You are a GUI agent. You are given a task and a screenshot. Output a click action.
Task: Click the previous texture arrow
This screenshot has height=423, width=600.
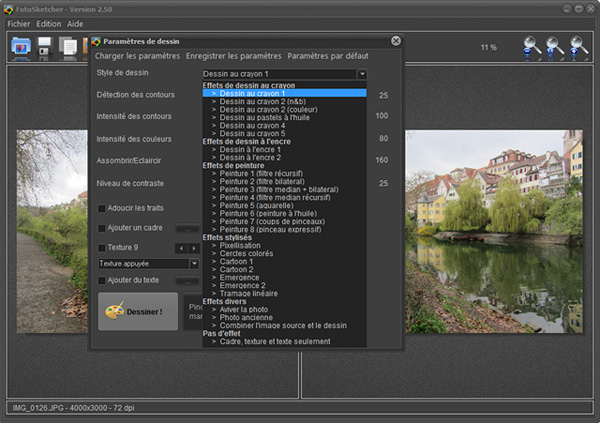point(180,248)
